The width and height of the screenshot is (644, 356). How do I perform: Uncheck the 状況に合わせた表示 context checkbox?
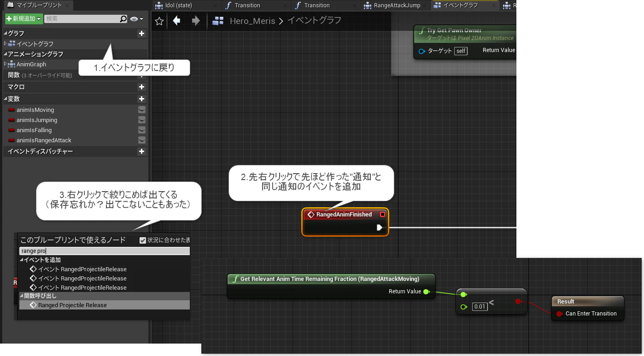143,240
